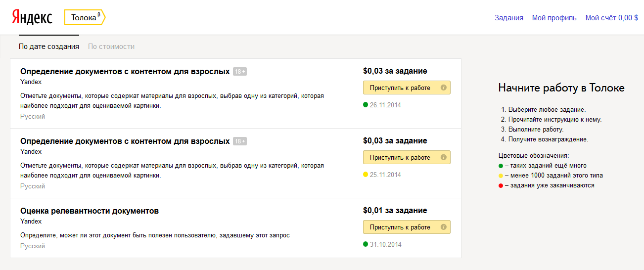This screenshot has width=644, height=270.
Task: Click Русский label of the relevance task
Action: point(33,246)
